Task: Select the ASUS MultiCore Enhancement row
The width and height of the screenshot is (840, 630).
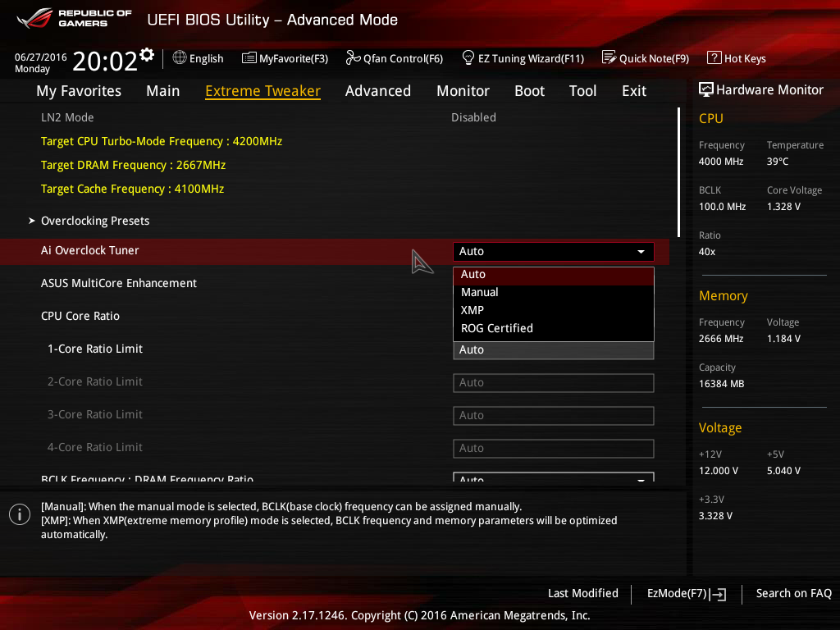Action: point(335,283)
